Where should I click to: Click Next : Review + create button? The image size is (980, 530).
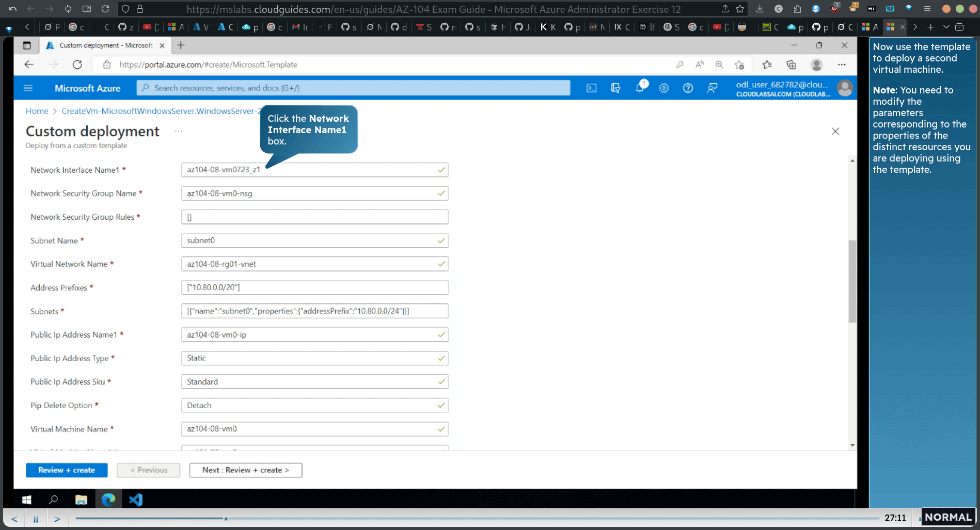pyautogui.click(x=246, y=470)
